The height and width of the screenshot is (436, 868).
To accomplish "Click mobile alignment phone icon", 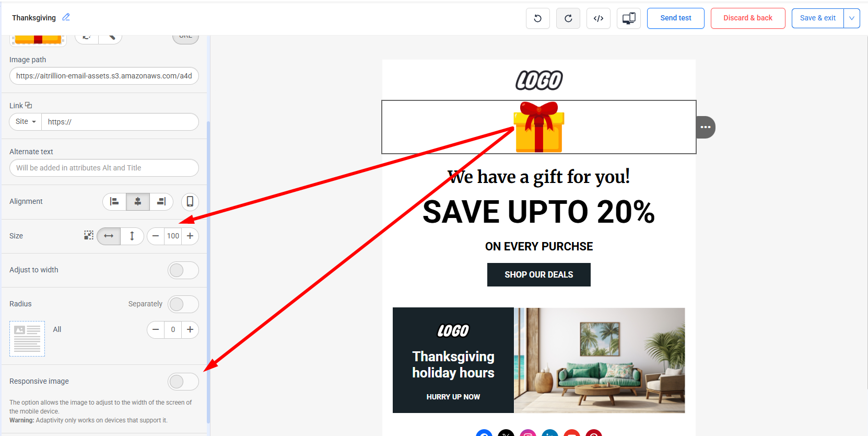I will [x=190, y=201].
